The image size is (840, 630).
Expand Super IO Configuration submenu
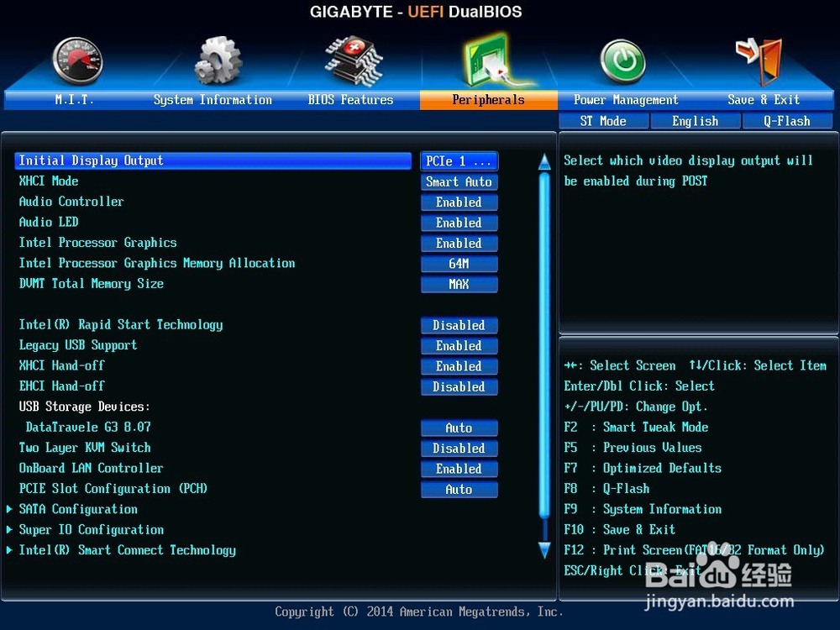click(x=91, y=529)
